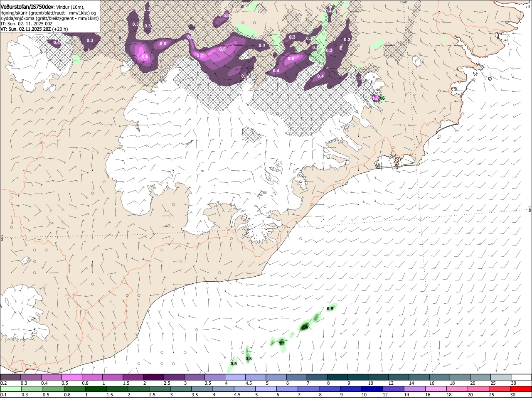Pick the red 30 swatch in rain legend
Screen dimensions: 532x398
(x=521, y=389)
